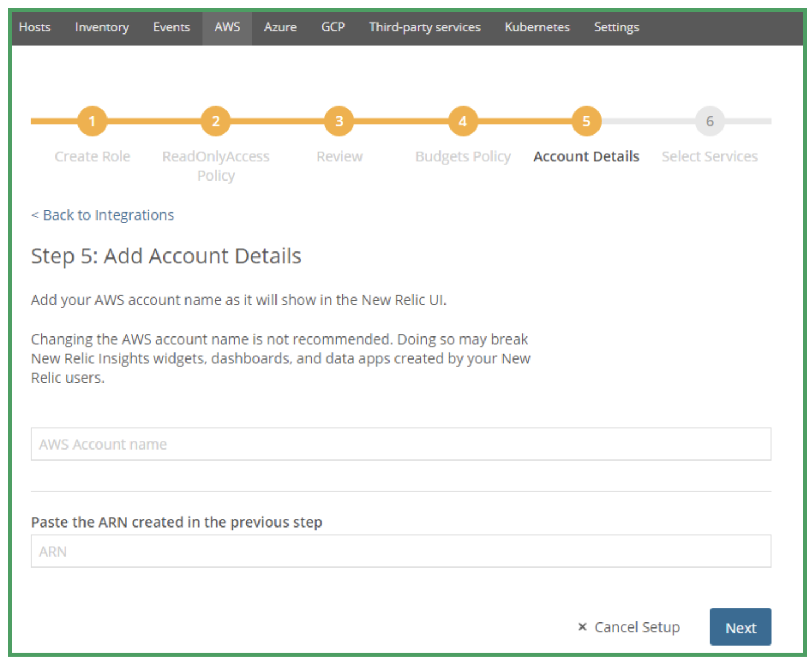This screenshot has width=812, height=662.
Task: Click the ReadOnlyAccess Policy step label
Action: 216,166
